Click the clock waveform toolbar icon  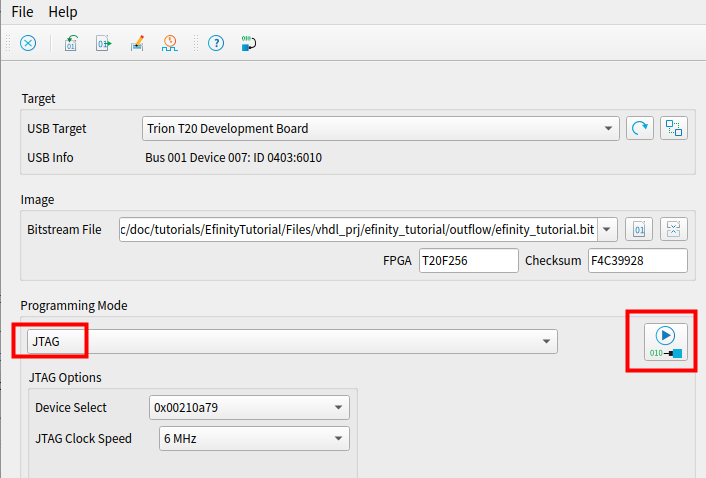click(x=170, y=43)
